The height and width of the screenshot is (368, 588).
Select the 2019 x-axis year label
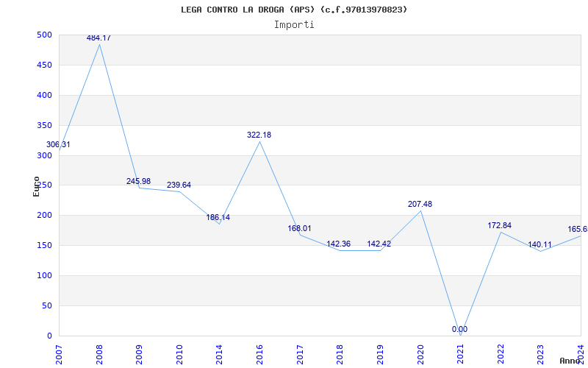click(x=380, y=355)
